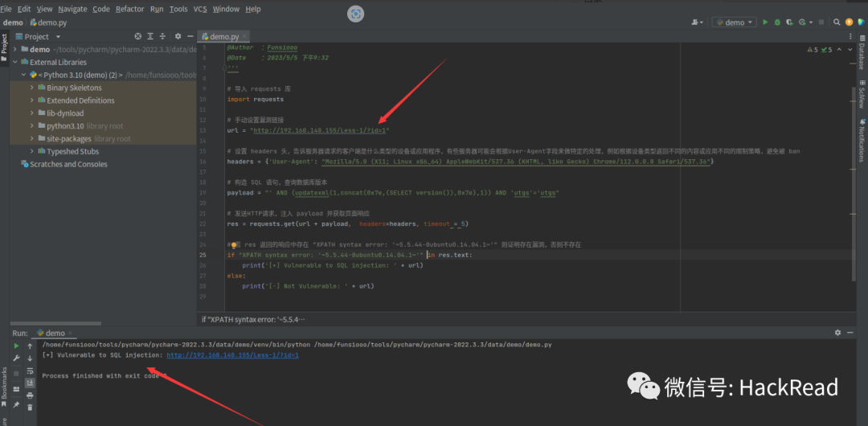Screen dimensions: 868x426
Task: Click the Run panel print icon
Action: coord(30,395)
